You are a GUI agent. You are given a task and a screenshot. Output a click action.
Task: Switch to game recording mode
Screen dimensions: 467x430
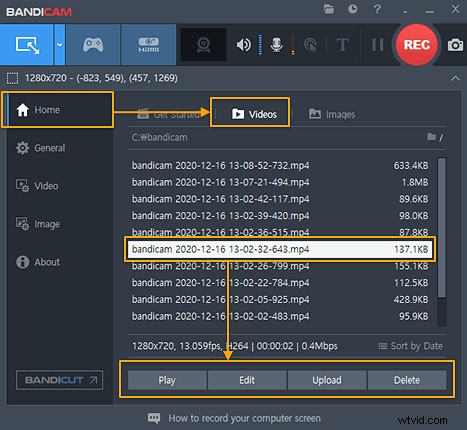coord(93,45)
